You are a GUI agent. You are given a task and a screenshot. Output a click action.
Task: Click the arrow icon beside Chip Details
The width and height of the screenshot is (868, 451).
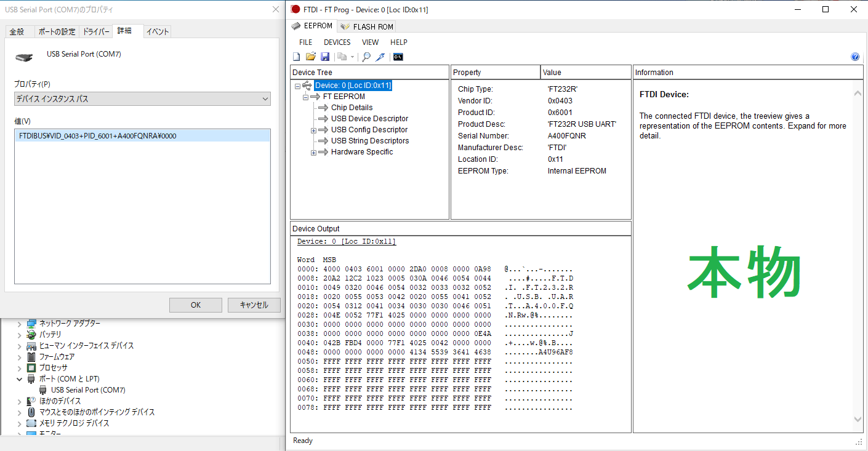(x=324, y=108)
